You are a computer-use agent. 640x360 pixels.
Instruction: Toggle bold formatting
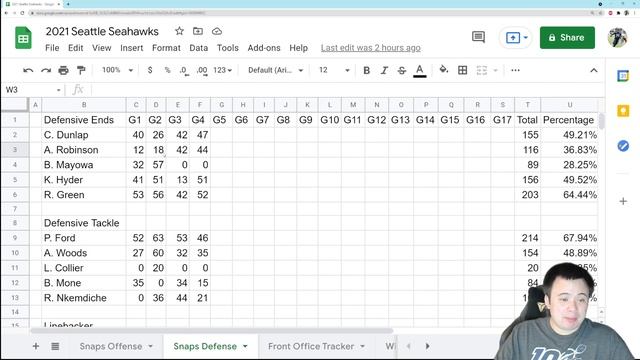coord(367,70)
